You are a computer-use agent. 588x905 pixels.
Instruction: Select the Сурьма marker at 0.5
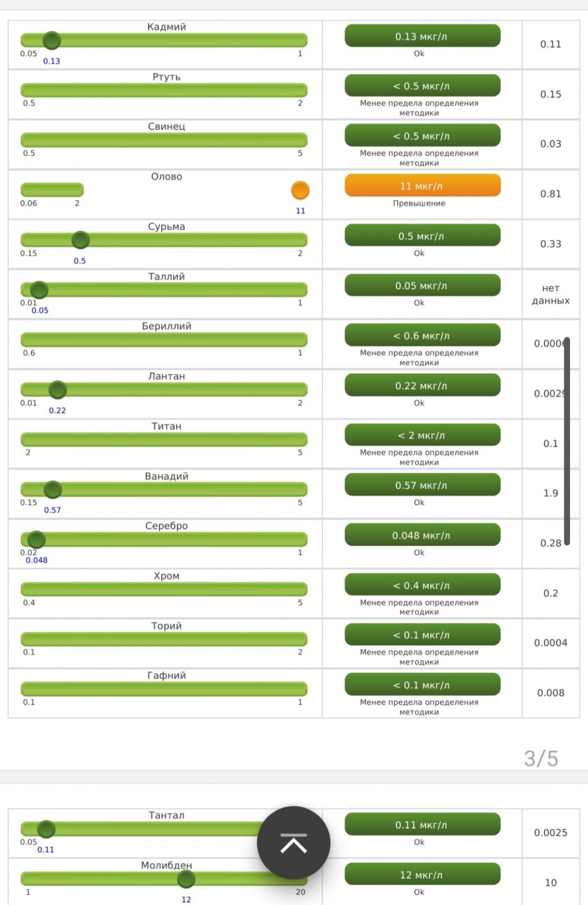point(80,240)
